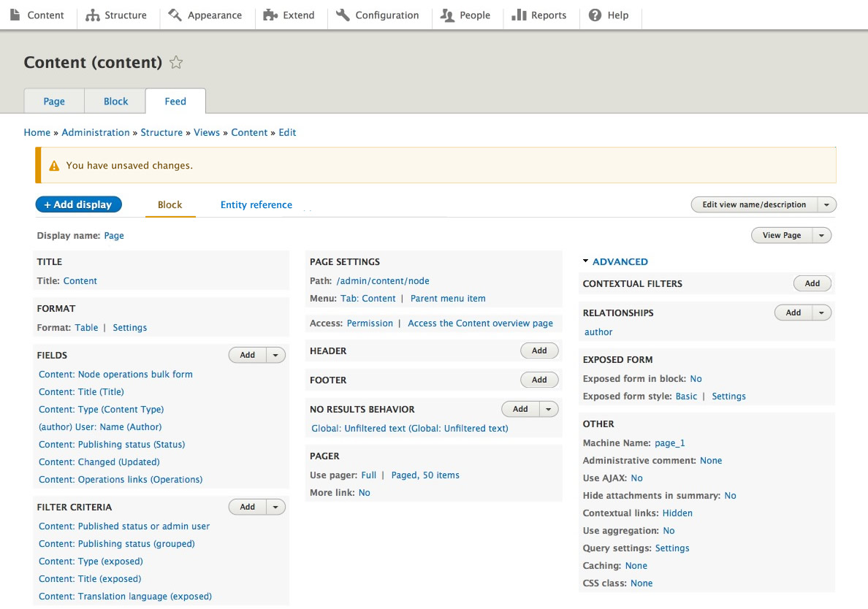Add a new contextual filter
This screenshot has width=868, height=609.
click(812, 283)
